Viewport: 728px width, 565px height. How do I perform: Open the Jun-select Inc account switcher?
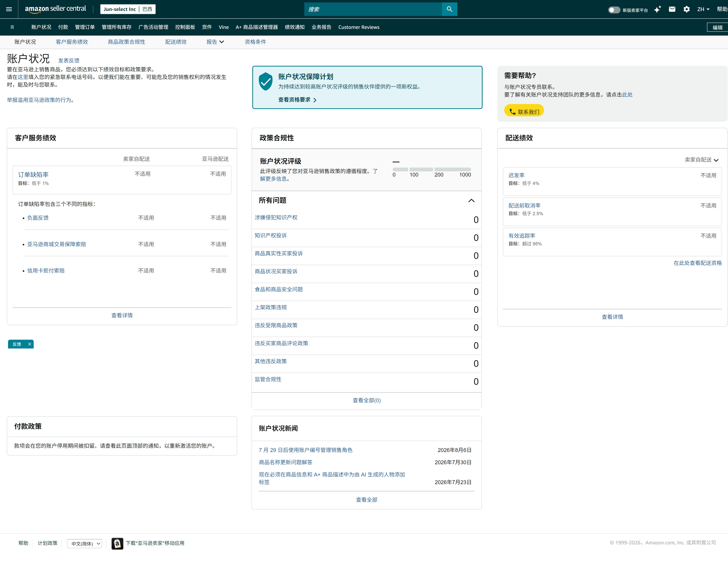[x=128, y=9]
